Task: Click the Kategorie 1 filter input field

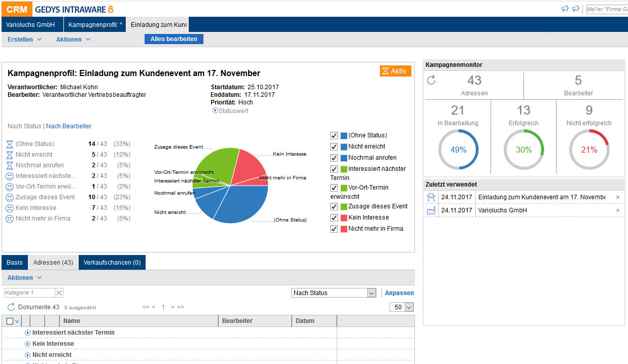Action: coord(29,293)
